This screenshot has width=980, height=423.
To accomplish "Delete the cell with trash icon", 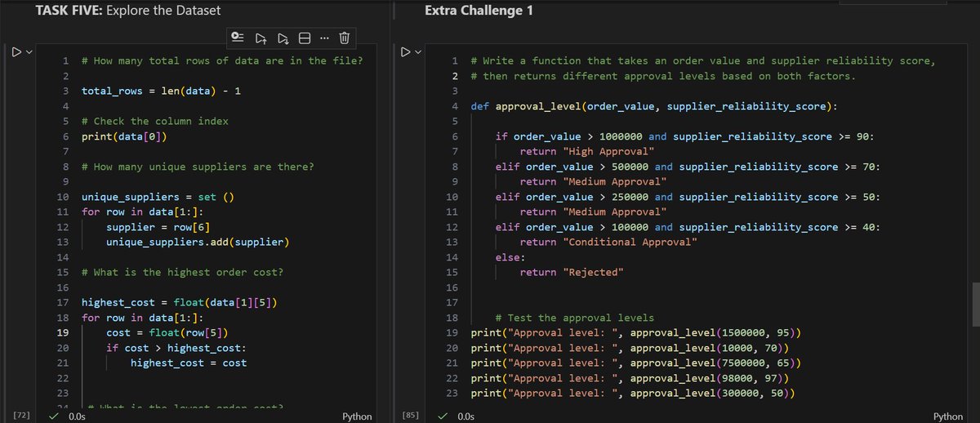I will click(345, 38).
